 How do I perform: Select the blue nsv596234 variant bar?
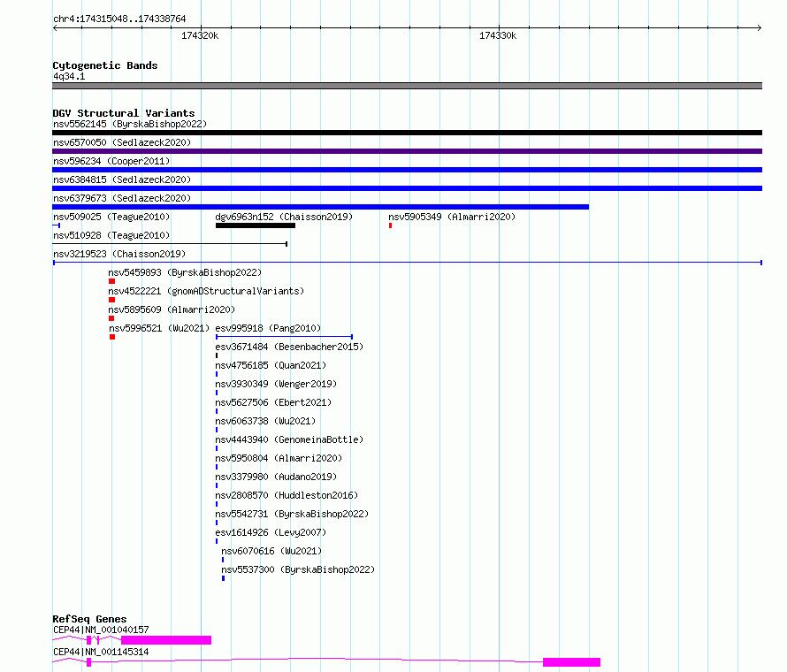[407, 170]
